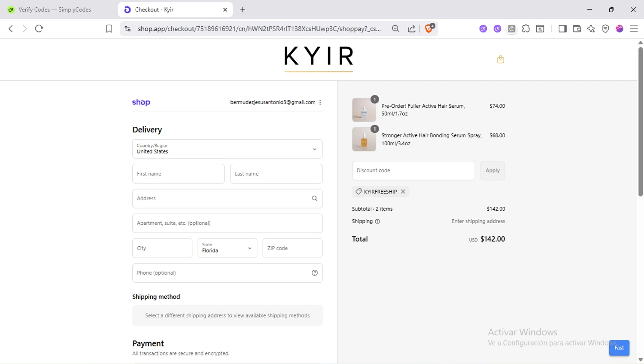Viewport: 644px width, 364px height.
Task: Click the Address input field
Action: (228, 199)
